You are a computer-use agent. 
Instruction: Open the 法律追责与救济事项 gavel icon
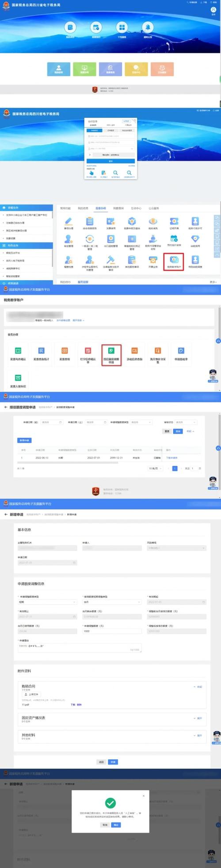pos(110,263)
